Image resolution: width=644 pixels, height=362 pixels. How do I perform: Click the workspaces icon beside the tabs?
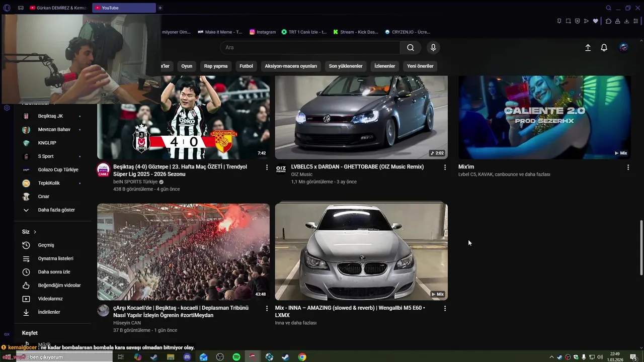pyautogui.click(x=21, y=8)
